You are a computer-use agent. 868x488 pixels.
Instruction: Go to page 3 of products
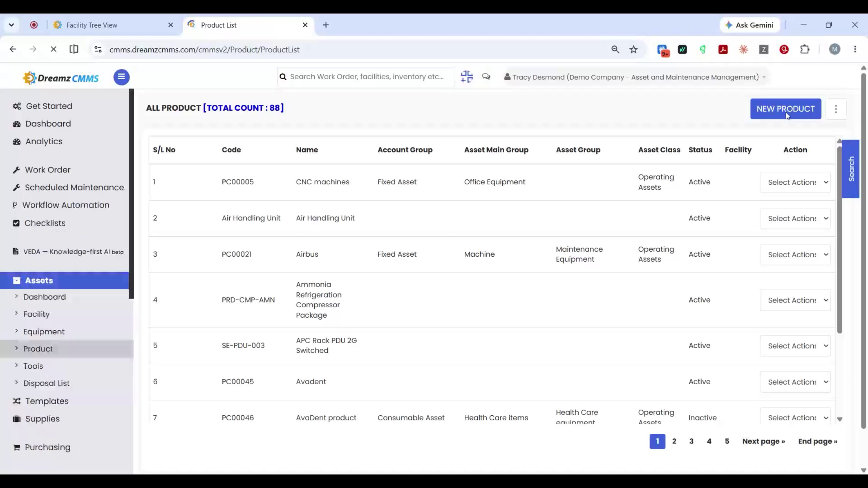click(692, 441)
